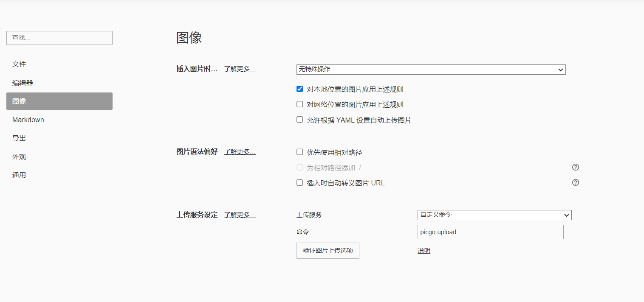Check 优先使用相对路径 option
The image size is (644, 302).
pos(300,152)
